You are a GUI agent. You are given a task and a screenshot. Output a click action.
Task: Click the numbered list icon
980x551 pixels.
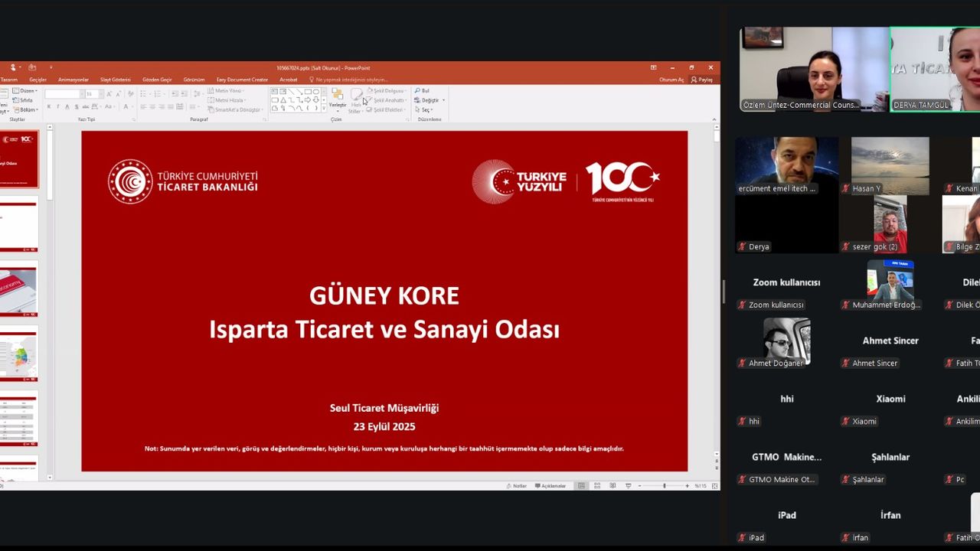[157, 94]
